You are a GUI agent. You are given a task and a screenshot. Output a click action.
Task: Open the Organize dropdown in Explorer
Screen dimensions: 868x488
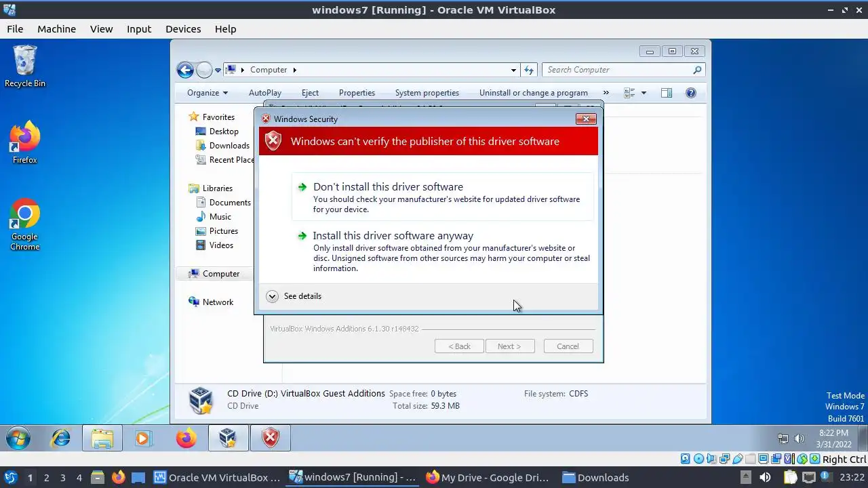point(208,93)
